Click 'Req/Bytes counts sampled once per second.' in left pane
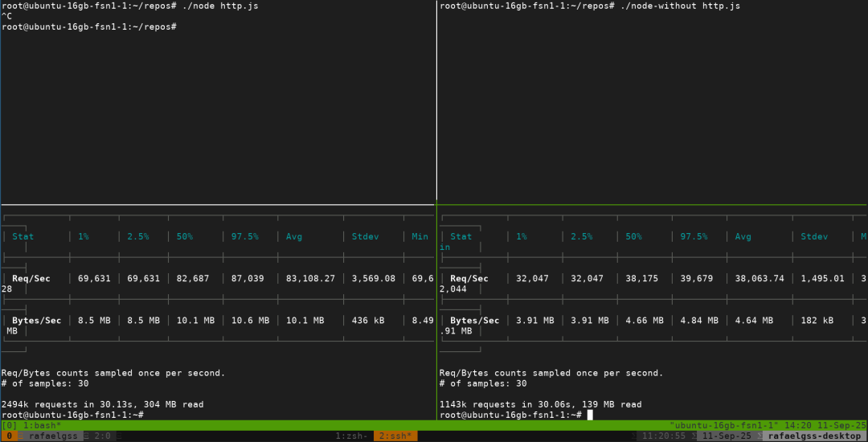Image resolution: width=868 pixels, height=442 pixels. pyautogui.click(x=113, y=373)
